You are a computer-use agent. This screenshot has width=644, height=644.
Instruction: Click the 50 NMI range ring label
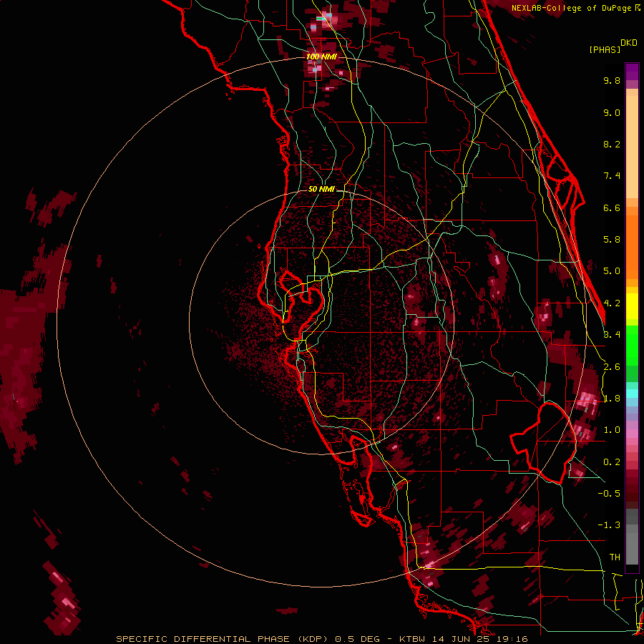(321, 190)
